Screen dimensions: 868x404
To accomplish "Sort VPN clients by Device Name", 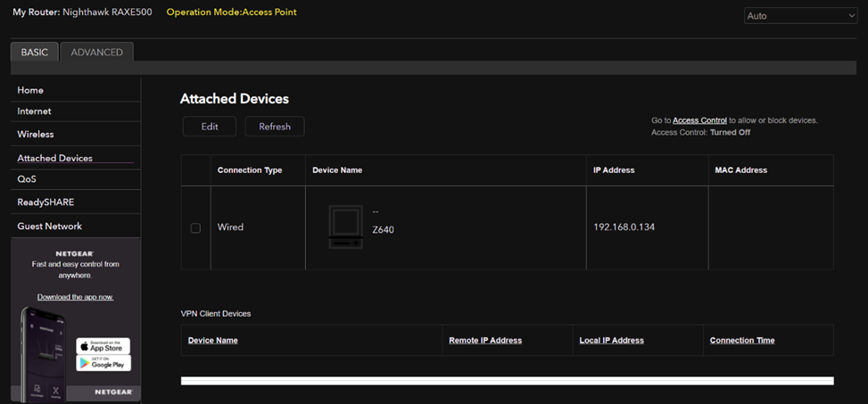I will click(212, 341).
